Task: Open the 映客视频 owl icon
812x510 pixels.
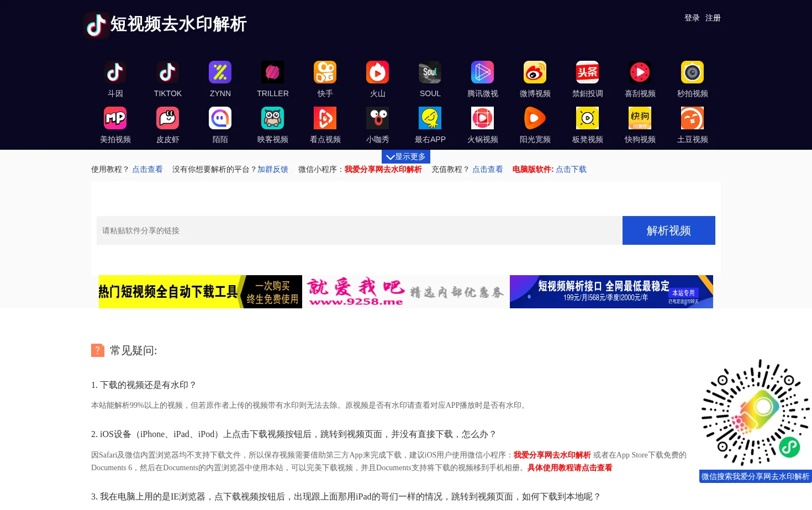Action: (x=272, y=118)
